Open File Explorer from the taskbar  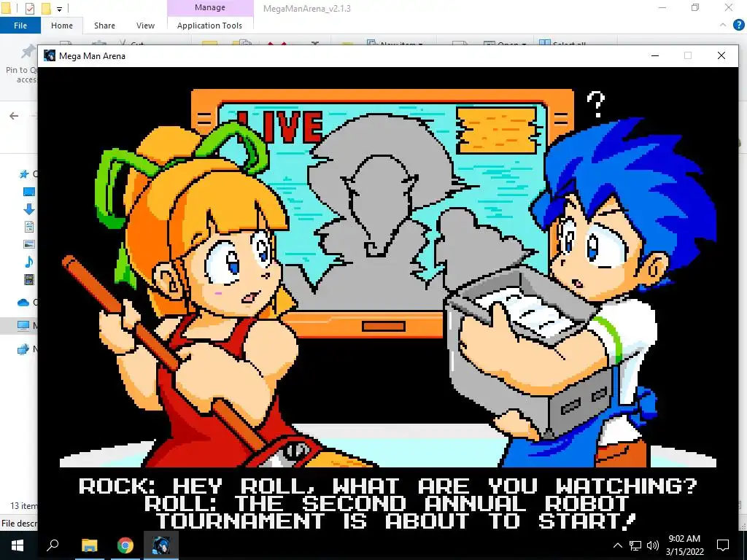pyautogui.click(x=90, y=545)
